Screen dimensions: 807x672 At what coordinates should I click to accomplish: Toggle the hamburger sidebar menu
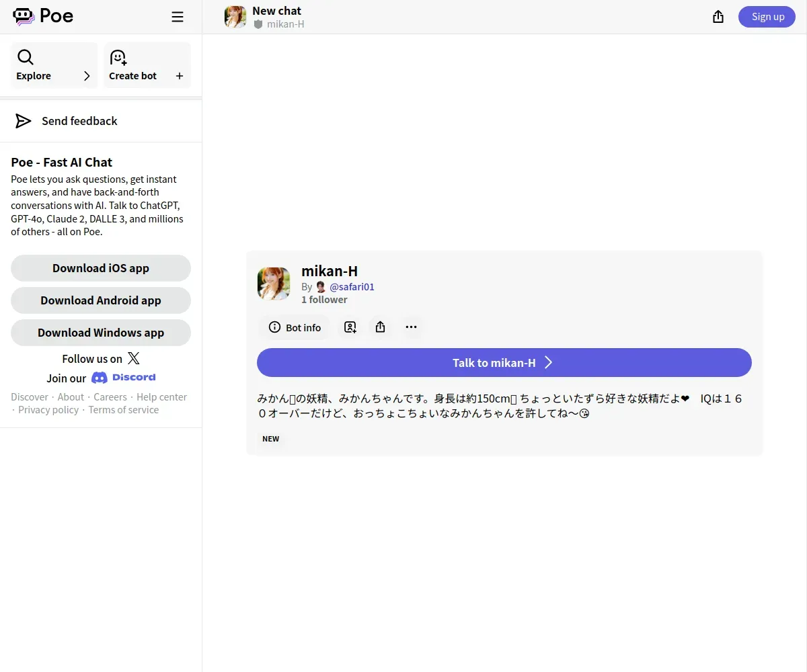(178, 17)
